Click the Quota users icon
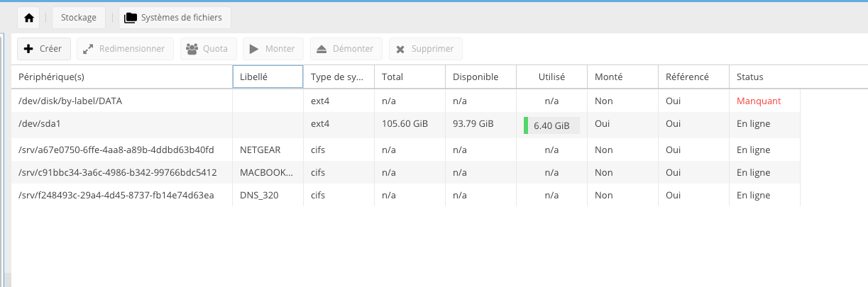Viewport: 868px width, 287px height. pyautogui.click(x=192, y=49)
